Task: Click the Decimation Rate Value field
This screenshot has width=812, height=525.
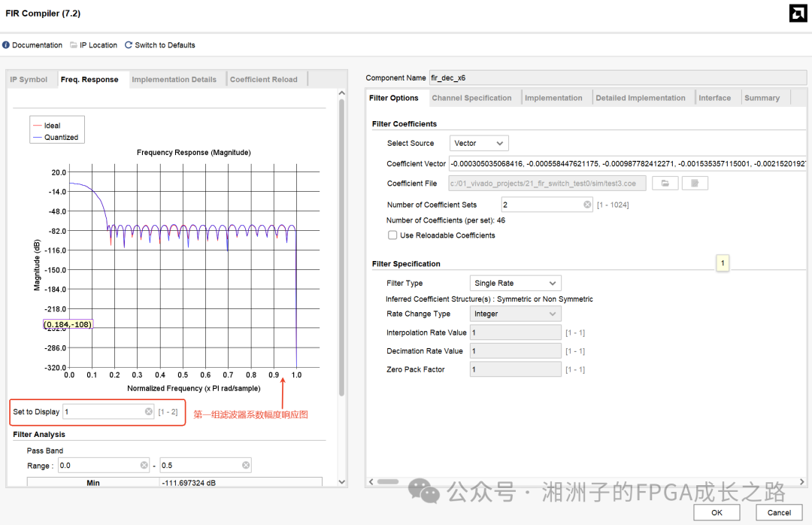Action: (516, 351)
